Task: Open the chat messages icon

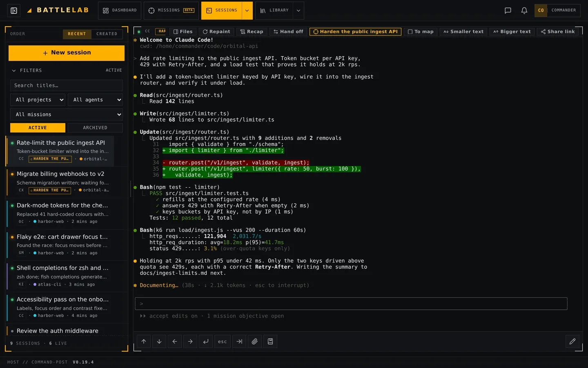Action: pos(508,11)
